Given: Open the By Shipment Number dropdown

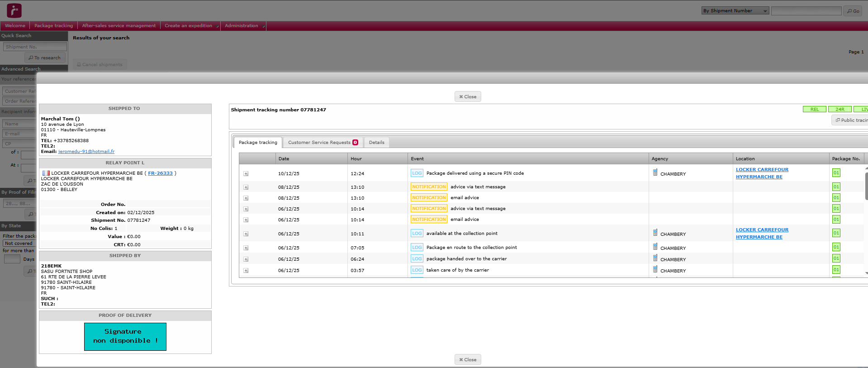Looking at the screenshot, I should pos(735,11).
